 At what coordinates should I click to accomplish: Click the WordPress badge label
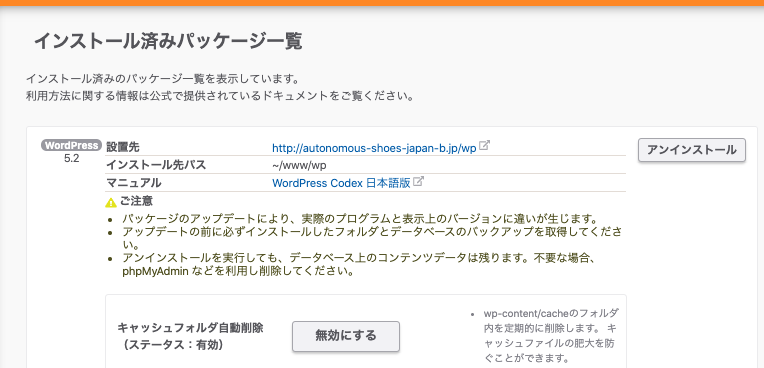pyautogui.click(x=71, y=145)
